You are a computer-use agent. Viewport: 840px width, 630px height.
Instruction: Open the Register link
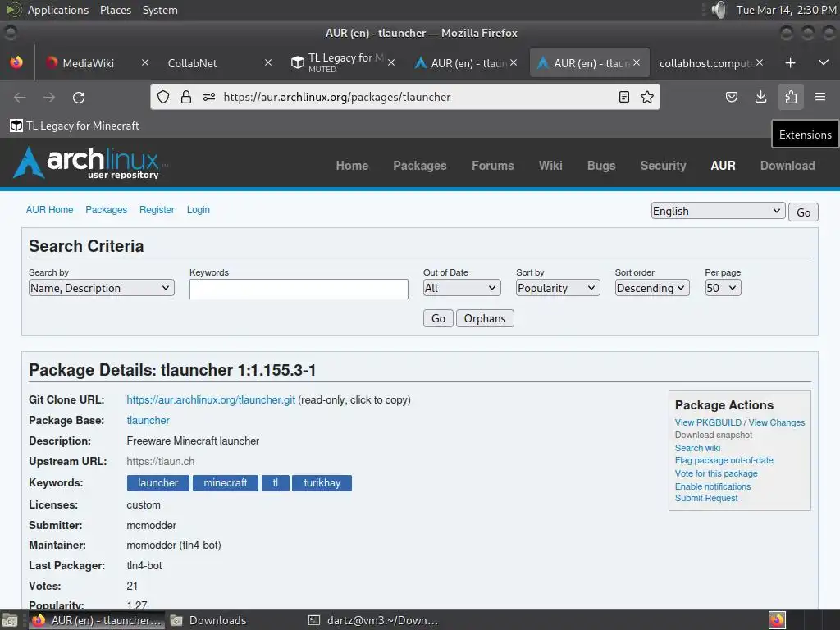(x=157, y=210)
